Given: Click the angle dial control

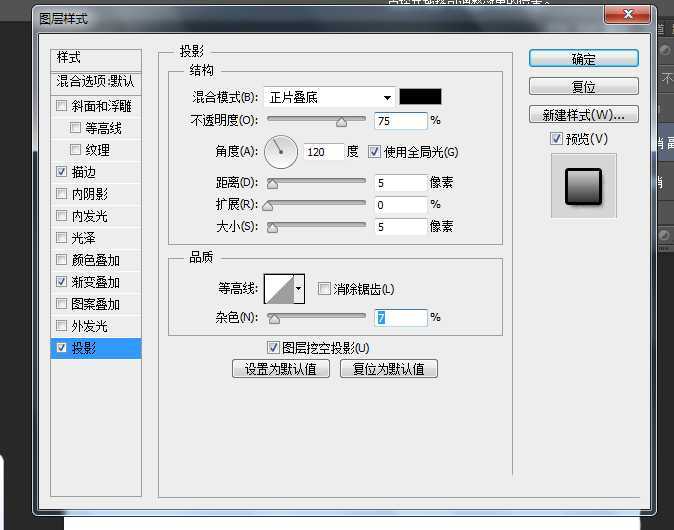Looking at the screenshot, I should point(281,152).
